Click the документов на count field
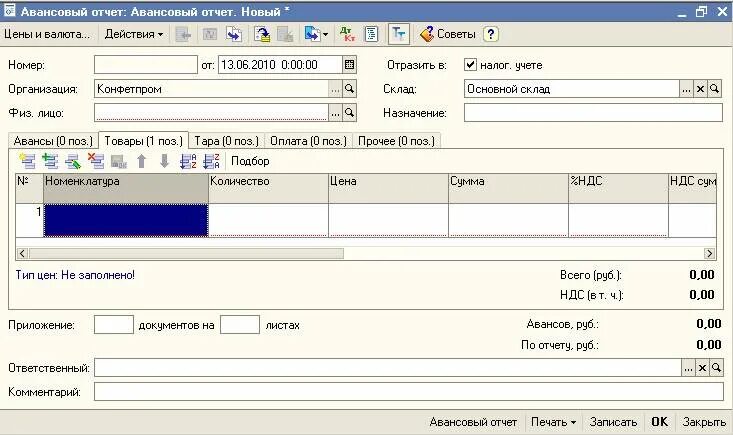The height and width of the screenshot is (435, 733). coord(114,325)
